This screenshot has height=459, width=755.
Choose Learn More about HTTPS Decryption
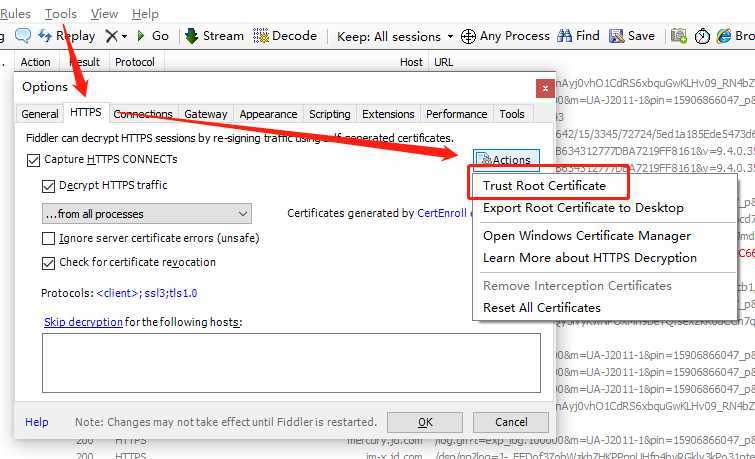(590, 258)
